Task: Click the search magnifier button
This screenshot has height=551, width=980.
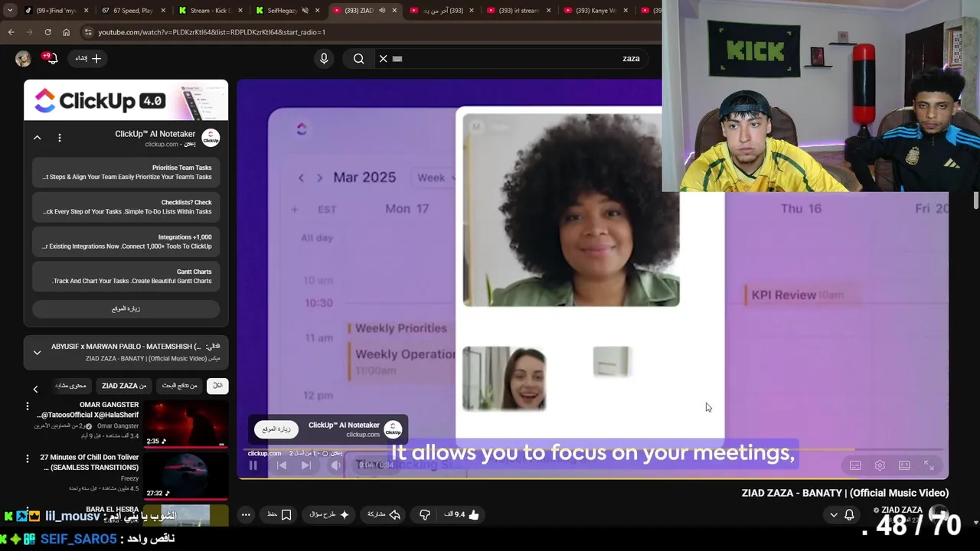Action: point(358,58)
